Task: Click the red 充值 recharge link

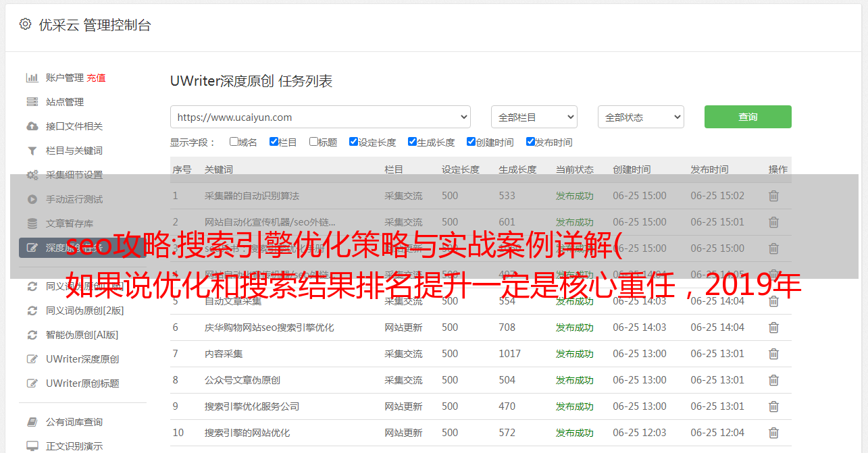Action: [96, 78]
